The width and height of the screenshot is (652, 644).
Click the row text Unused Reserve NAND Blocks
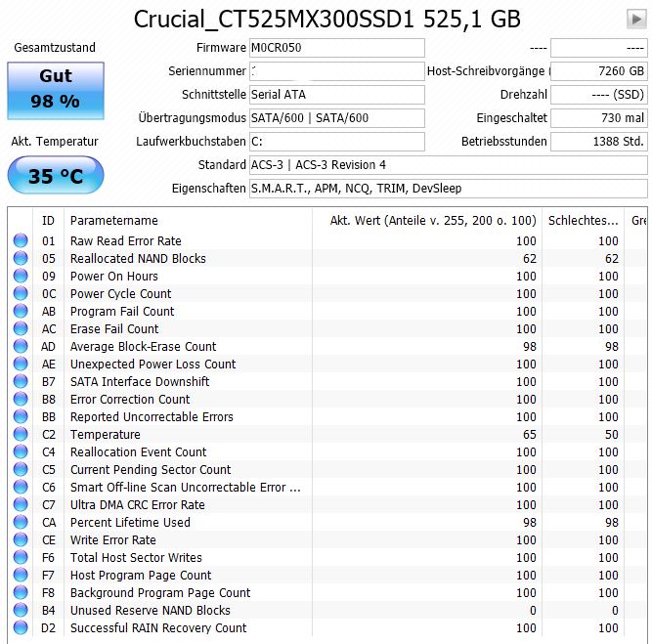[x=151, y=611]
